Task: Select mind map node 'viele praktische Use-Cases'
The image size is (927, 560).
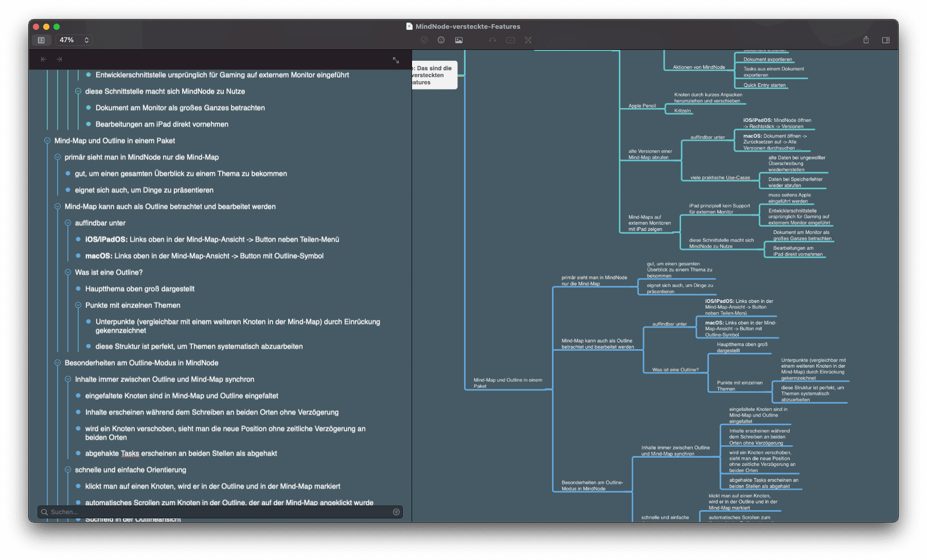Action: pos(720,178)
